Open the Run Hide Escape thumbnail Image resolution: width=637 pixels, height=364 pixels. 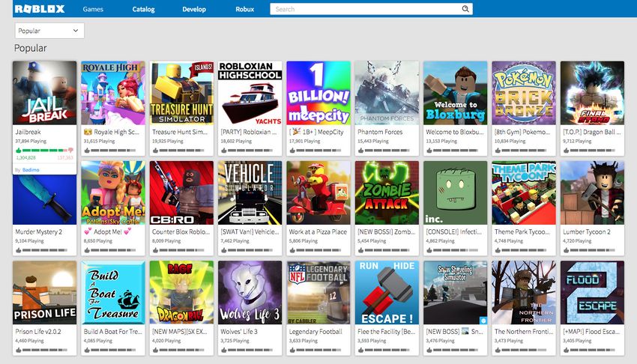(387, 293)
